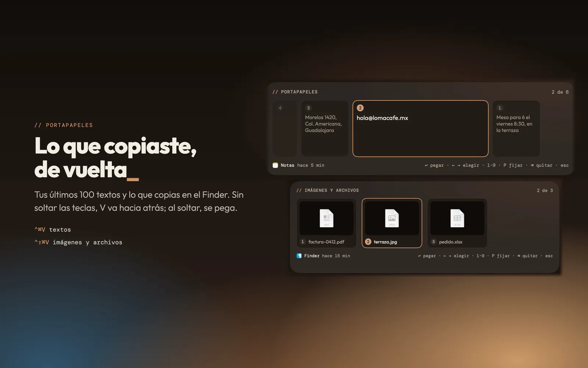This screenshot has height=368, width=588.
Task: Click the '// PORTAPAPELES' title inside panel
Action: (295, 92)
